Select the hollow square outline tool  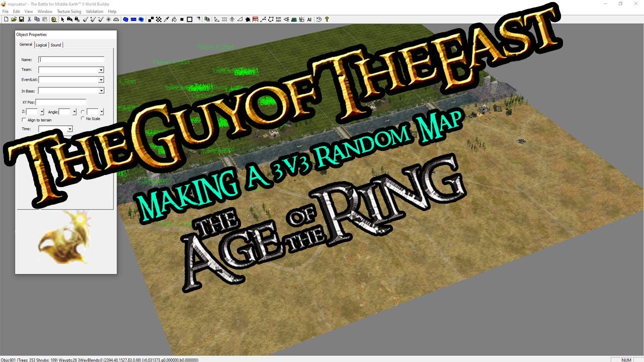pyautogui.click(x=190, y=20)
